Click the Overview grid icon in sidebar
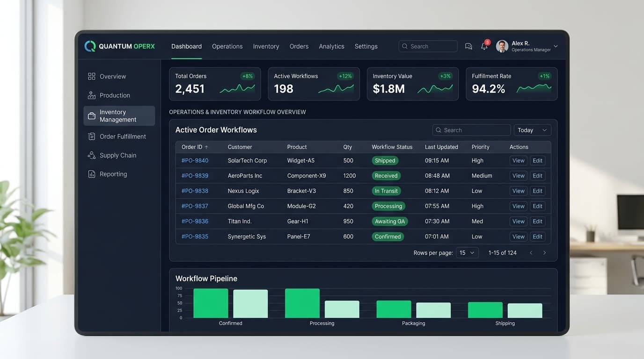644x359 pixels. 92,76
